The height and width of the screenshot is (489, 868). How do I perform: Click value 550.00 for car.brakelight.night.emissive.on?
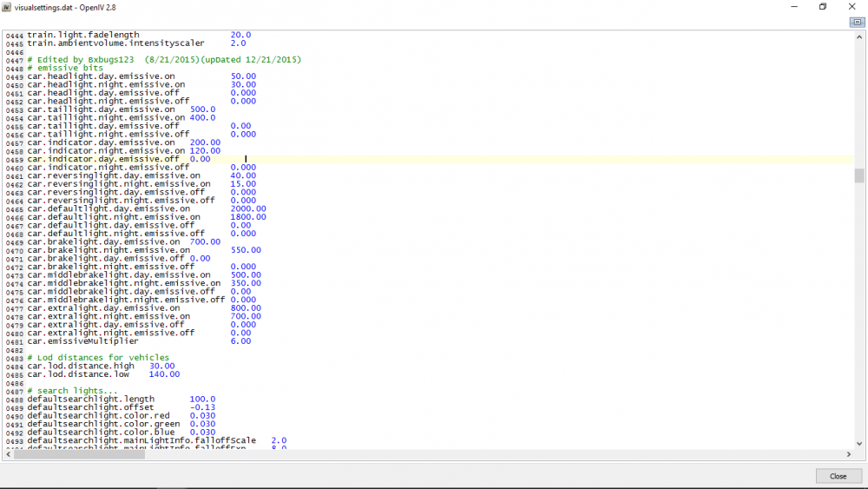point(246,250)
